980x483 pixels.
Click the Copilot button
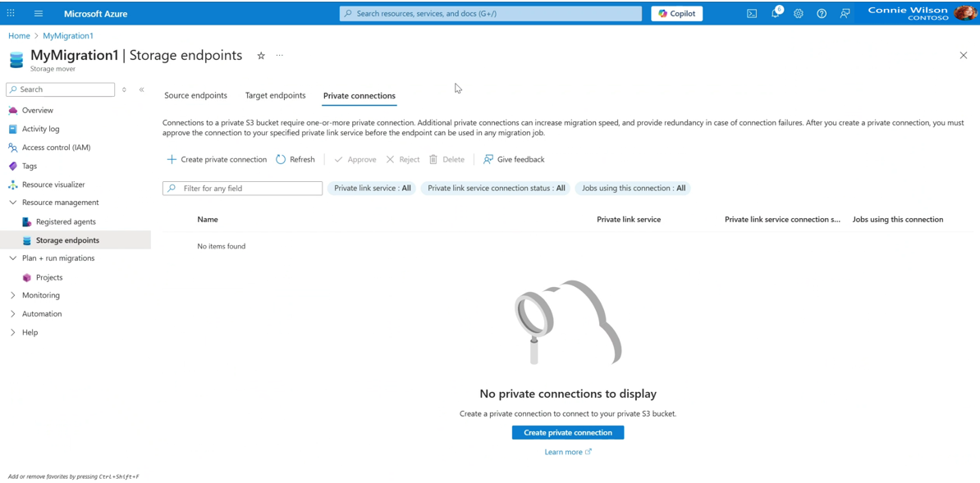click(x=676, y=13)
